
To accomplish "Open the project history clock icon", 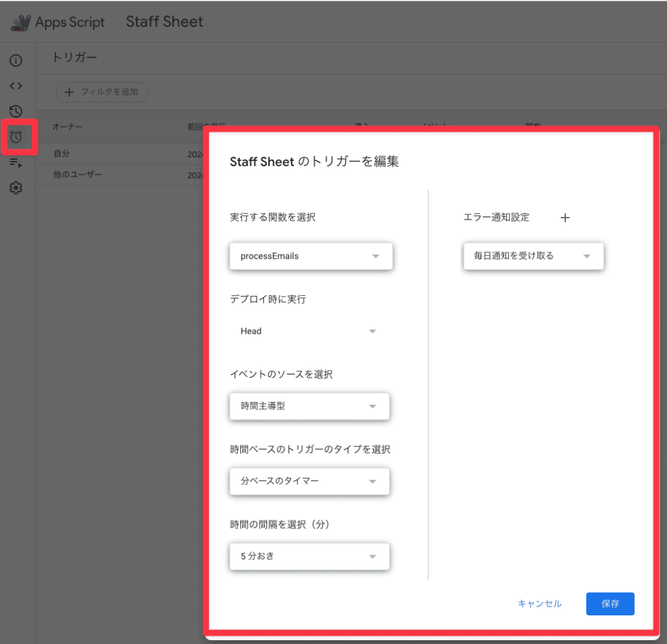I will coord(16,111).
